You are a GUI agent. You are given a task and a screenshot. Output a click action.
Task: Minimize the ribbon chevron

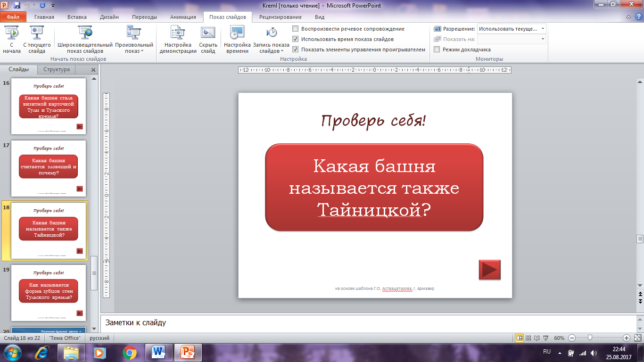pos(629,17)
